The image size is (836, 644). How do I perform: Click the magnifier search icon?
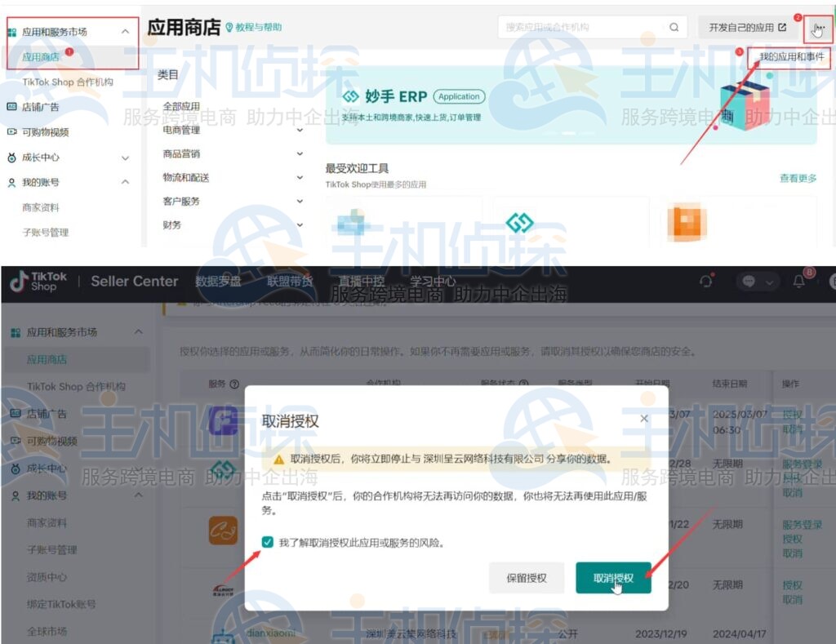tap(674, 27)
